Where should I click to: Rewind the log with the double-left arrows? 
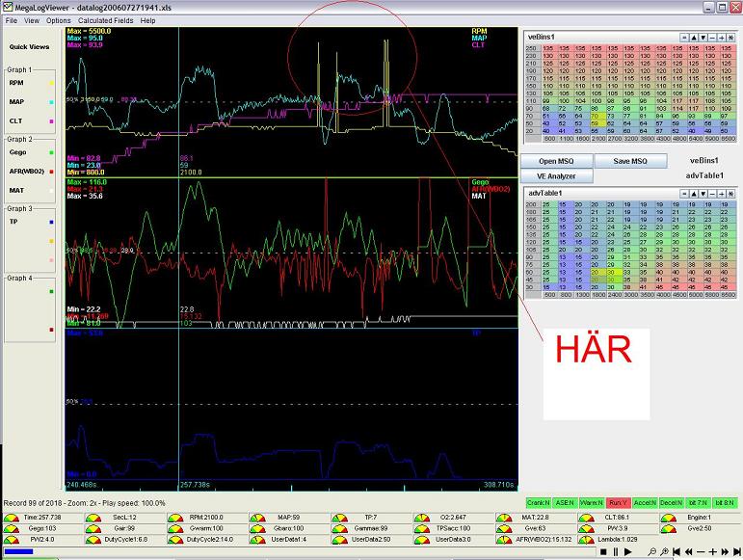688,552
